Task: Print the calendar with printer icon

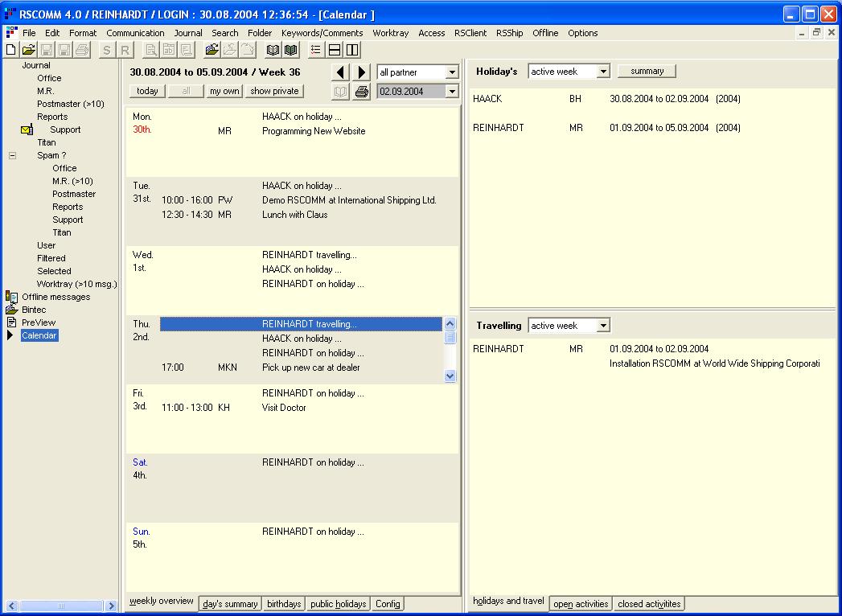Action: pyautogui.click(x=362, y=92)
